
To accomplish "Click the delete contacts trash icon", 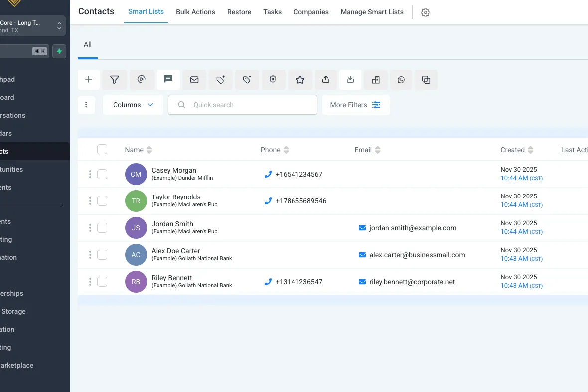I will point(273,80).
